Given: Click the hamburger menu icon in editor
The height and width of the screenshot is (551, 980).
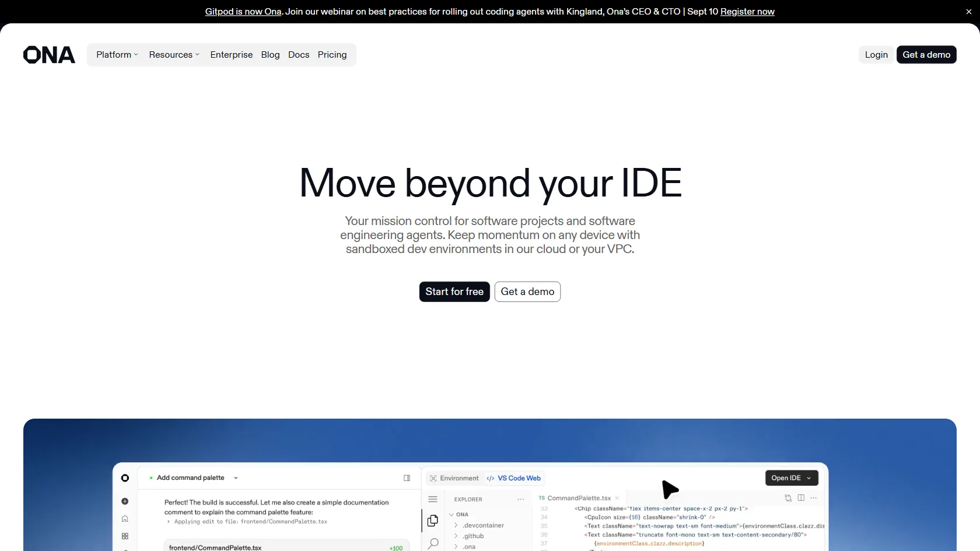Looking at the screenshot, I should (433, 499).
